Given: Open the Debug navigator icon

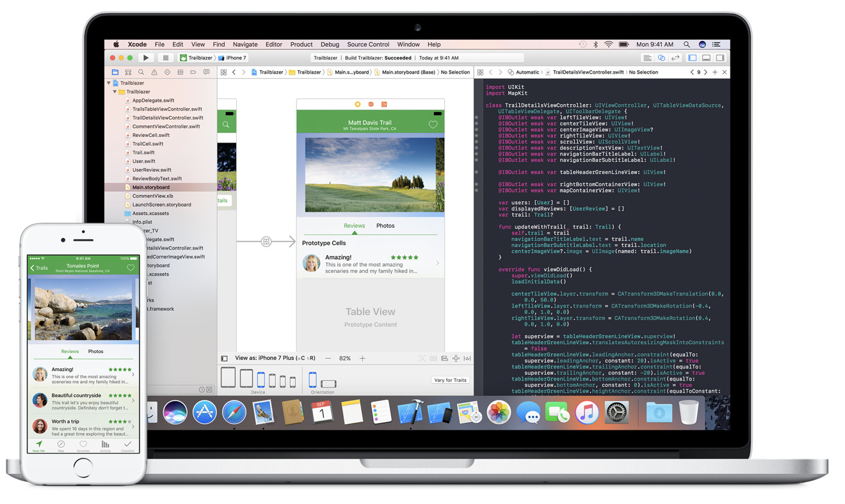Looking at the screenshot, I should click(180, 72).
